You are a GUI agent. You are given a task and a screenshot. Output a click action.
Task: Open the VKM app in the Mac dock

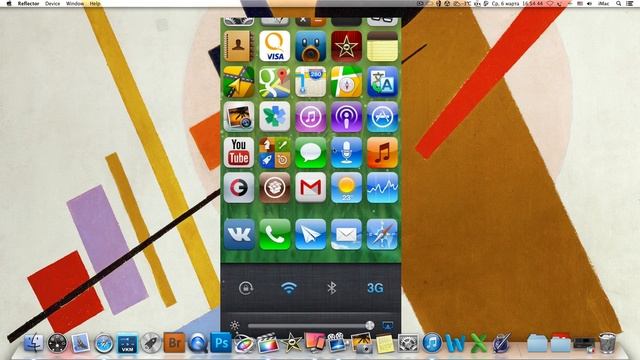(127, 343)
